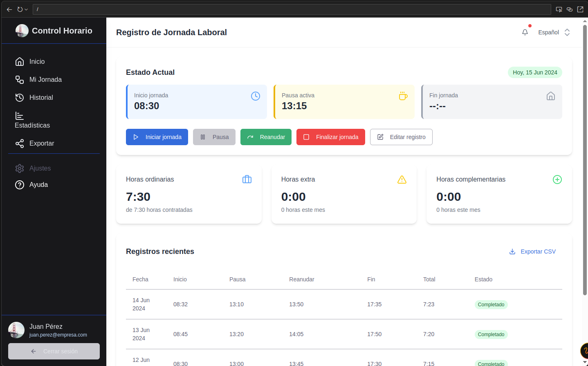Image resolution: width=588 pixels, height=366 pixels.
Task: Open the Historial section
Action: (x=41, y=97)
